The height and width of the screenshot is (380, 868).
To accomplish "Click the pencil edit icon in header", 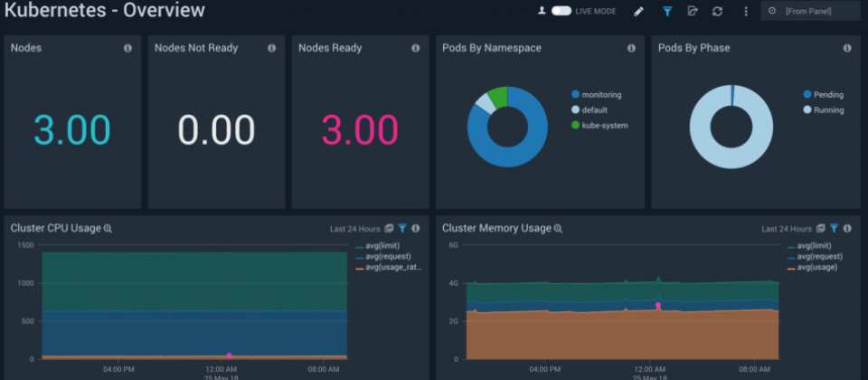I will pos(638,11).
